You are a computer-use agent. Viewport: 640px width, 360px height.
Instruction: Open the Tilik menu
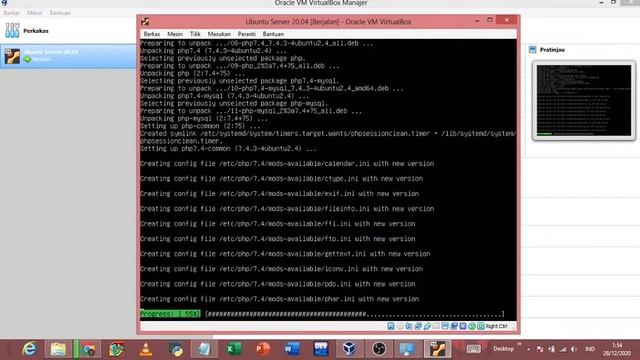click(195, 34)
